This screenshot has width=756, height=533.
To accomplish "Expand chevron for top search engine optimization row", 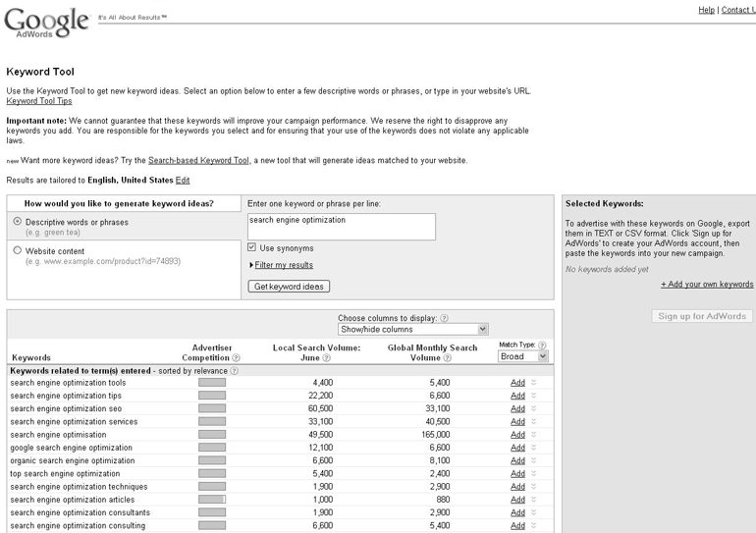I will (534, 473).
